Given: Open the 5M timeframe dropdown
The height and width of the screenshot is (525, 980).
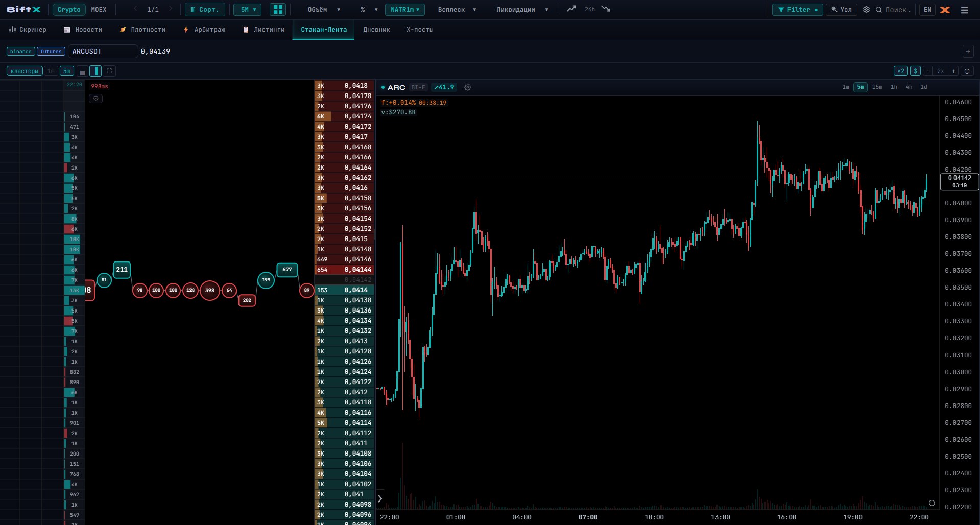Looking at the screenshot, I should click(248, 10).
